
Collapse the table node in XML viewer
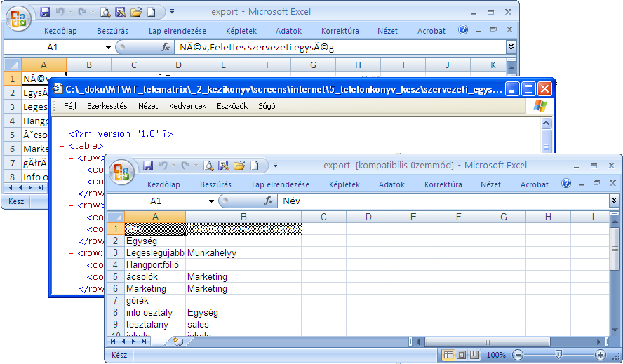click(x=62, y=146)
